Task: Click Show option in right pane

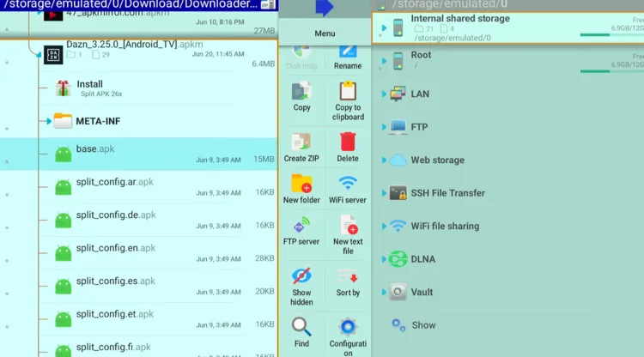Action: pos(414,325)
